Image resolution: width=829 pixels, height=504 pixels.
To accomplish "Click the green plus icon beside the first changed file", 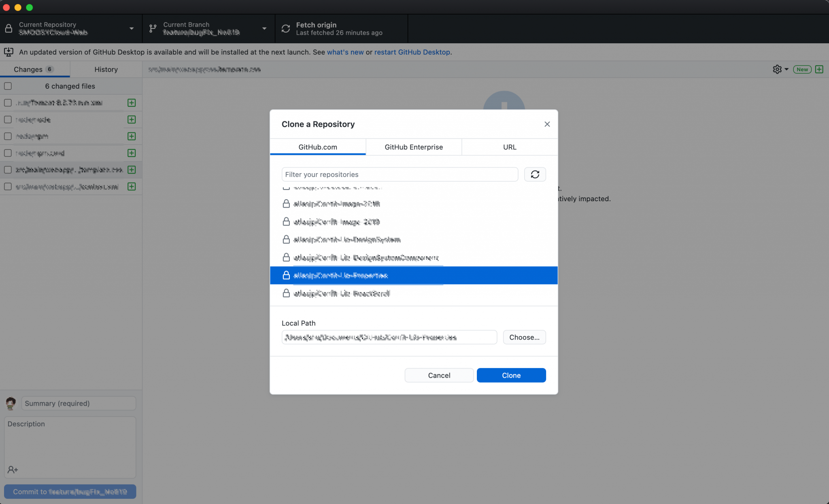I will (x=131, y=102).
